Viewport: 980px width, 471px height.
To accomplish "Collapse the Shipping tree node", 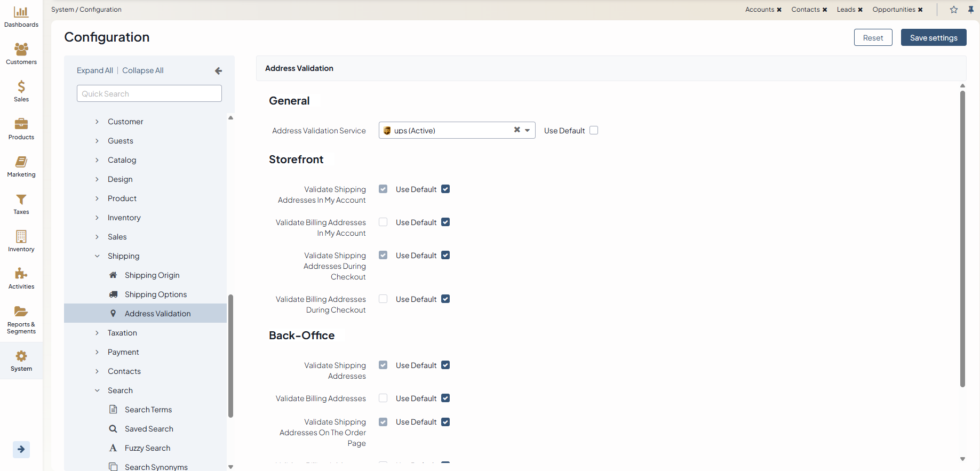I will [97, 256].
